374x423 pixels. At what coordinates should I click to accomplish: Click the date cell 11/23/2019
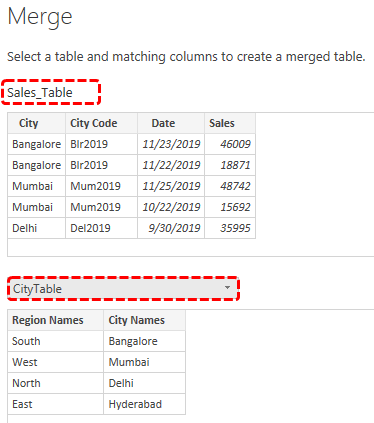pos(171,144)
